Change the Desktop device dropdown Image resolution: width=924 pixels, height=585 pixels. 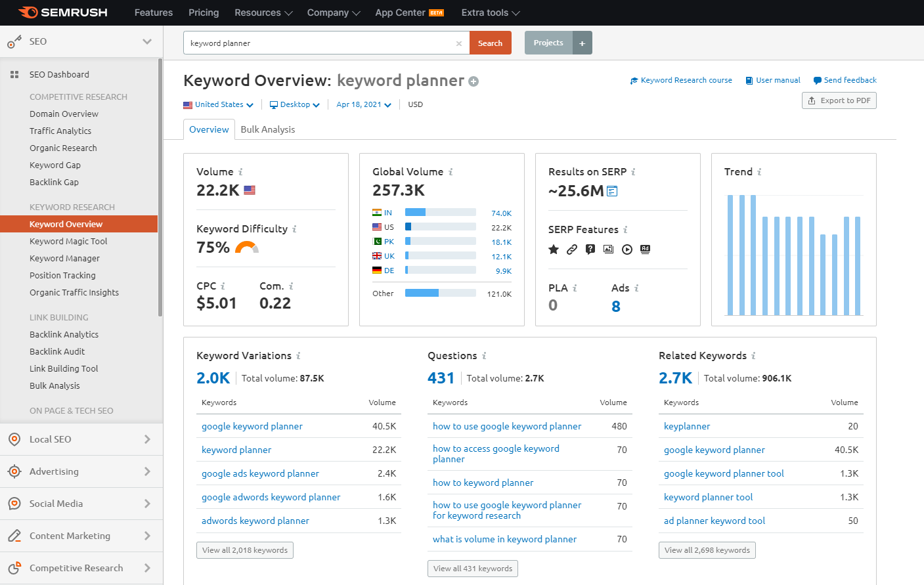[295, 104]
